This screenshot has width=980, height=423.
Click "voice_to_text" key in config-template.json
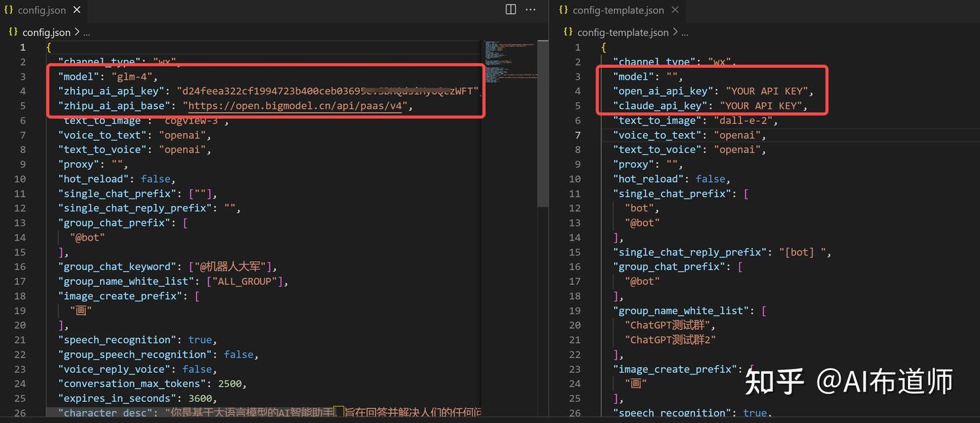[x=658, y=135]
